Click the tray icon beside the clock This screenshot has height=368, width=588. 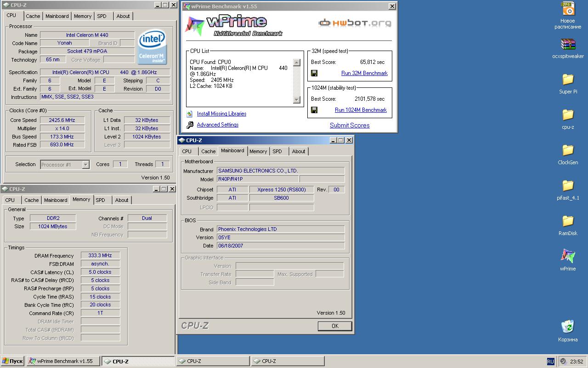pos(563,362)
